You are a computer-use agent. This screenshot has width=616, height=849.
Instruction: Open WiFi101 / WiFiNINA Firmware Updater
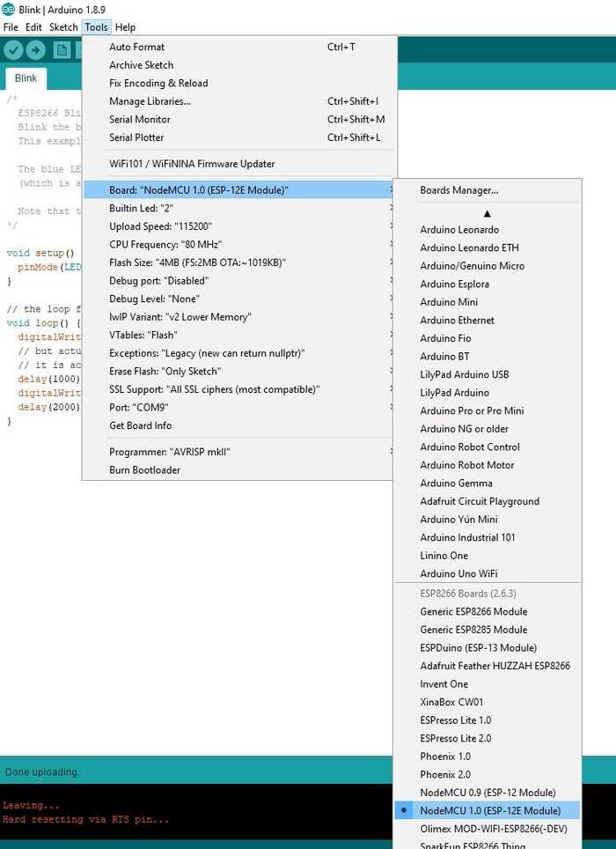(x=239, y=164)
